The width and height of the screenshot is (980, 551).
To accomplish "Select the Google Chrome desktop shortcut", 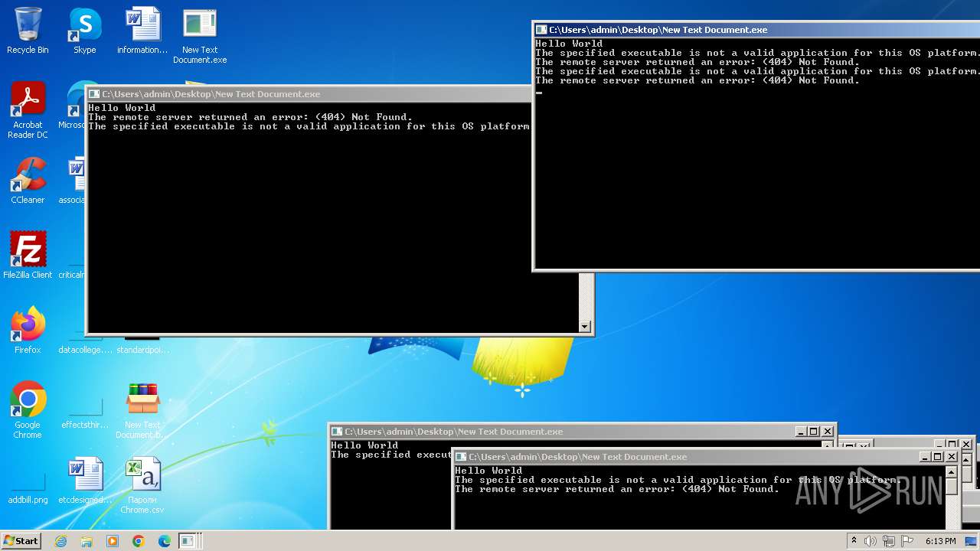I will tap(28, 410).
